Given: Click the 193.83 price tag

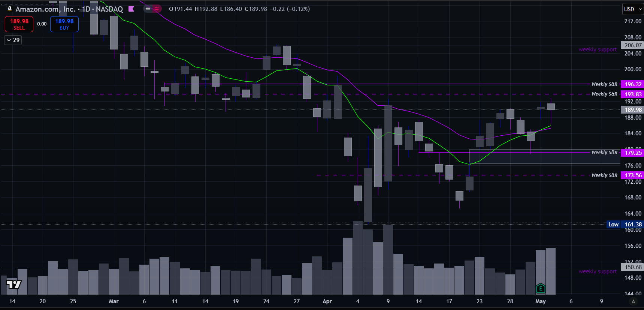Looking at the screenshot, I should tap(632, 94).
